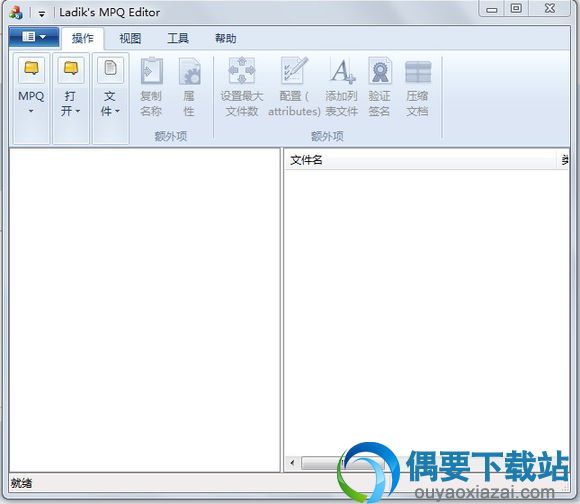Click the 打开 (Open) folder icon

[71, 69]
